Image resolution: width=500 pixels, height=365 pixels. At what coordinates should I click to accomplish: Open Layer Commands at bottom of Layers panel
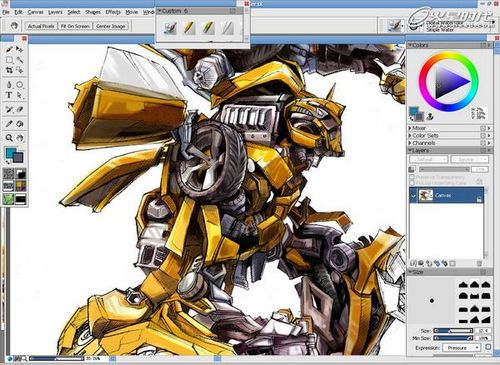(x=413, y=263)
